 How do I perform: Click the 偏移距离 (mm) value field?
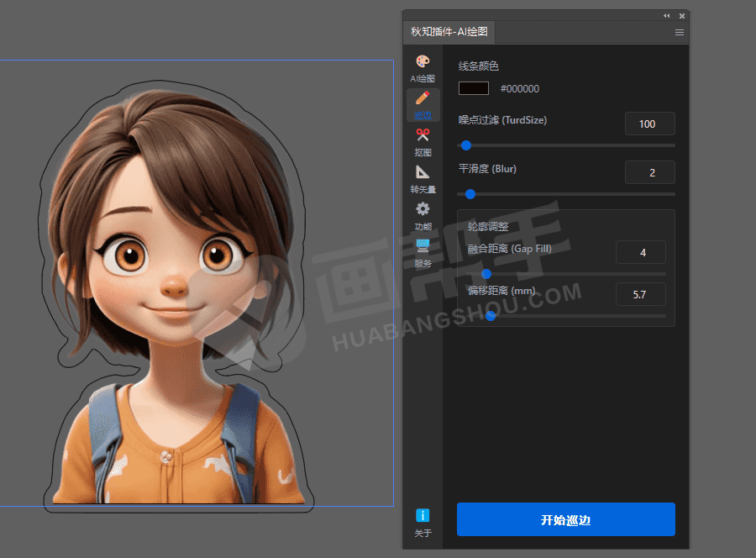tap(640, 294)
